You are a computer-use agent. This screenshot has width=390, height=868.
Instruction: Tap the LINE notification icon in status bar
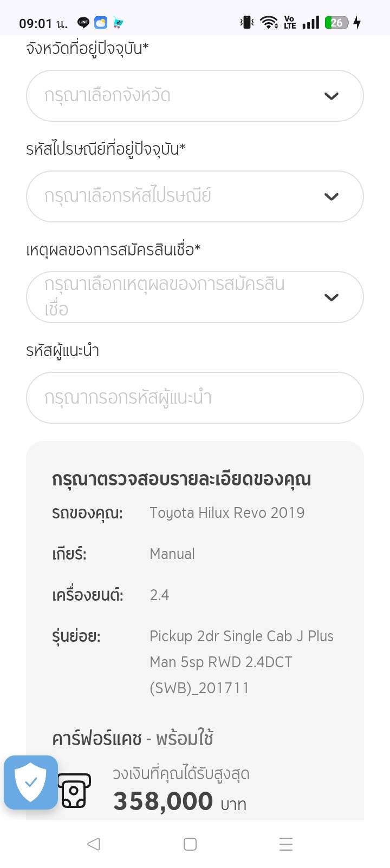[x=83, y=23]
